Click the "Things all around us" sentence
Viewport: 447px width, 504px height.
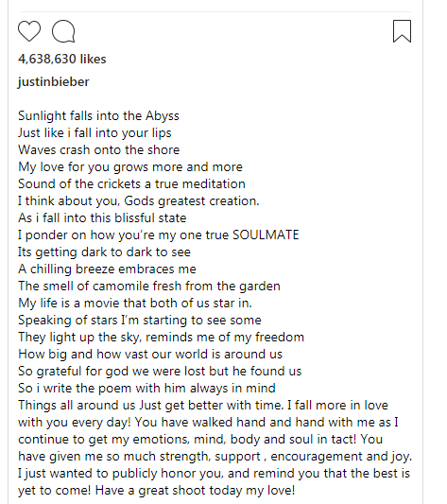[x=151, y=406]
